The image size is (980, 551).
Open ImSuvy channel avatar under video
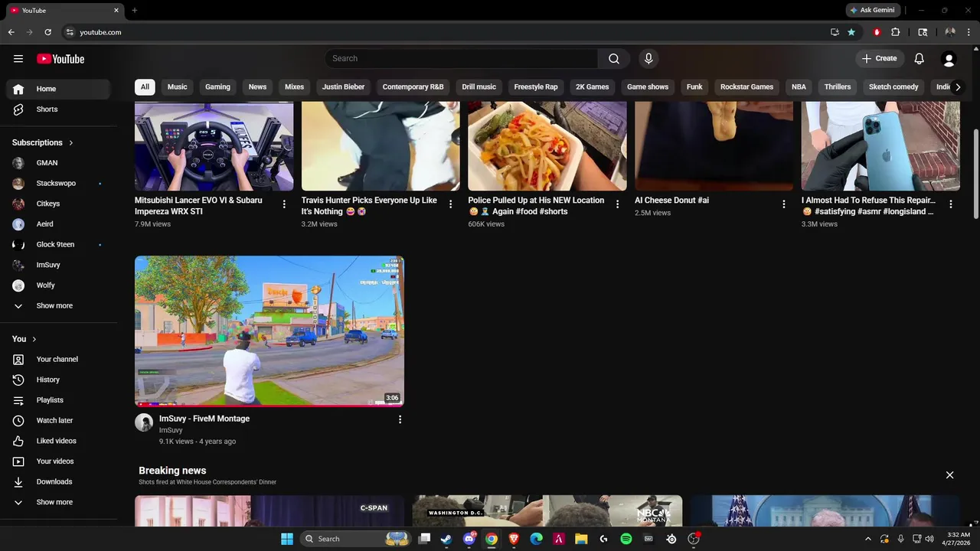tap(144, 422)
